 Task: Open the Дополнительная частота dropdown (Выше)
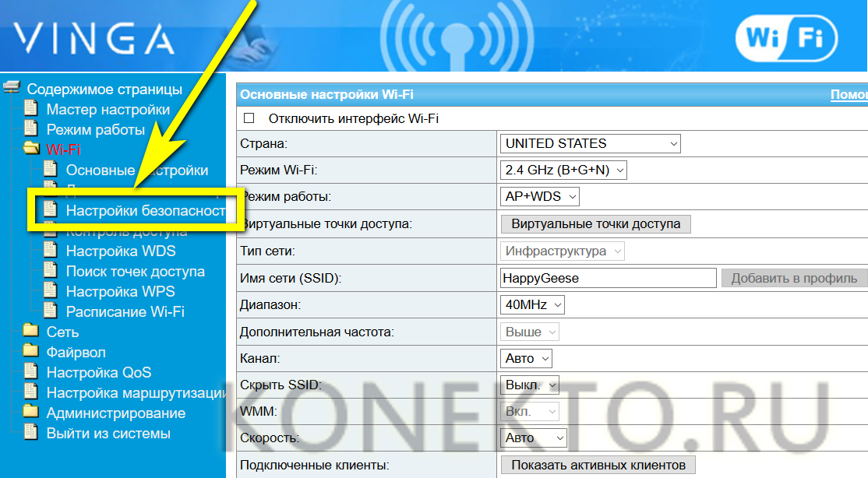point(529,332)
